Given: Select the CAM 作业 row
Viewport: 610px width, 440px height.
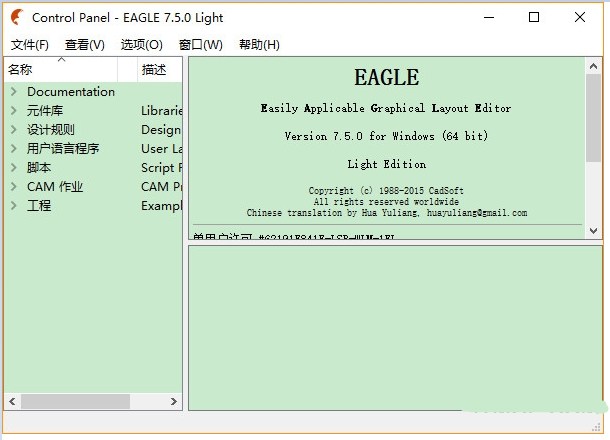Looking at the screenshot, I should coord(93,186).
